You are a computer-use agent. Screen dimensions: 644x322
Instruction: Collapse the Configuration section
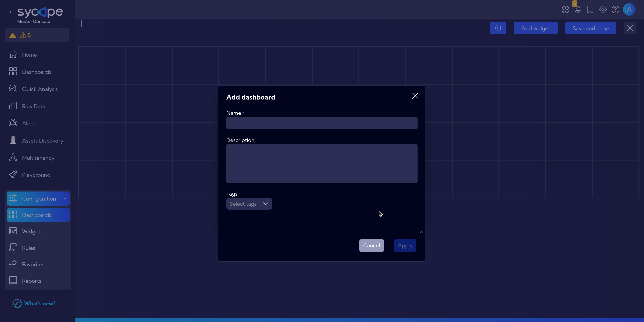[x=65, y=199]
